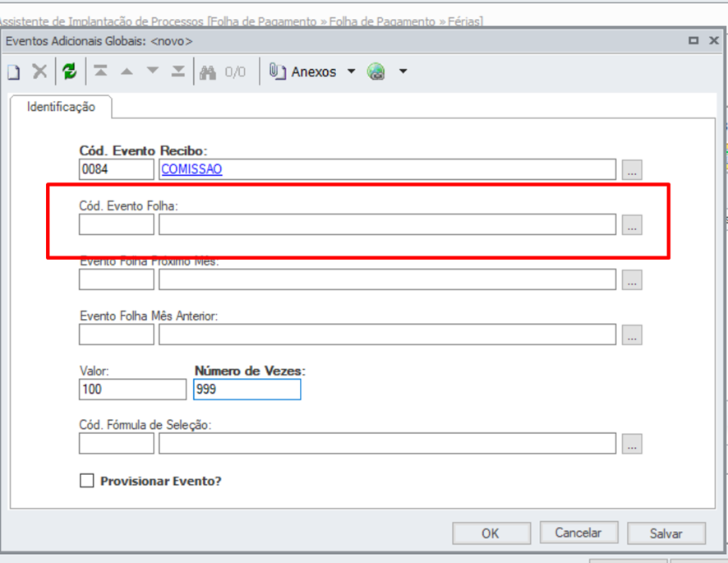Focus the Evento Folha Próximo Mês code field
728x563 pixels.
(117, 279)
